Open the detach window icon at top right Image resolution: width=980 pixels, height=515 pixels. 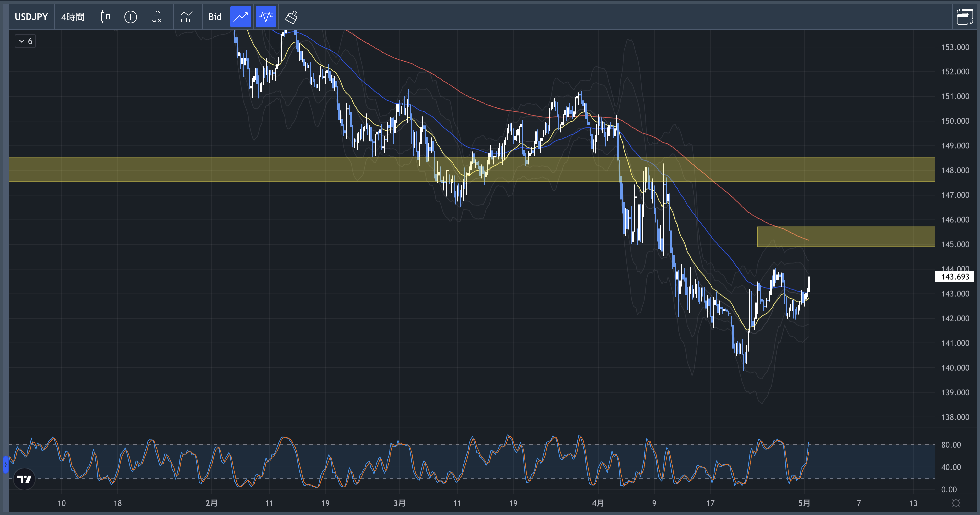click(x=965, y=17)
